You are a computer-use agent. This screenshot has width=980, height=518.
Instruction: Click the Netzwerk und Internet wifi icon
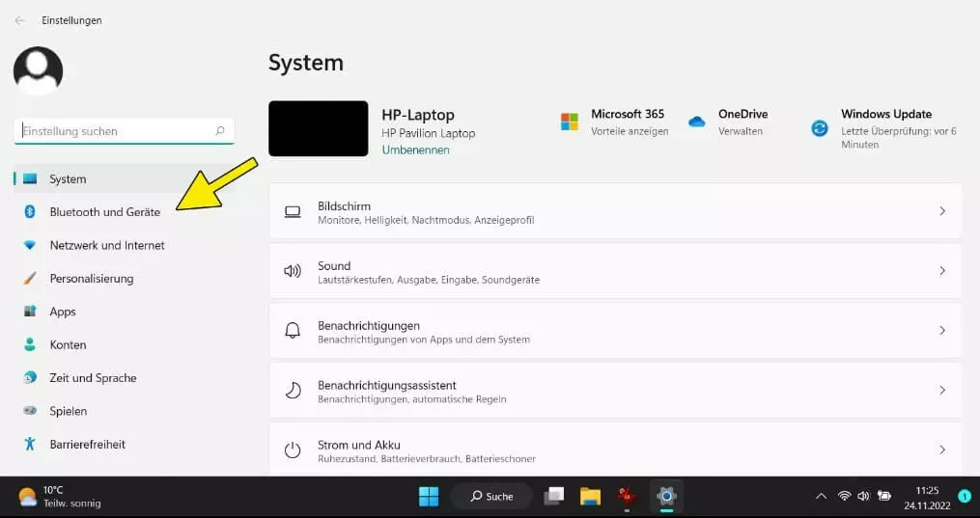pyautogui.click(x=29, y=245)
